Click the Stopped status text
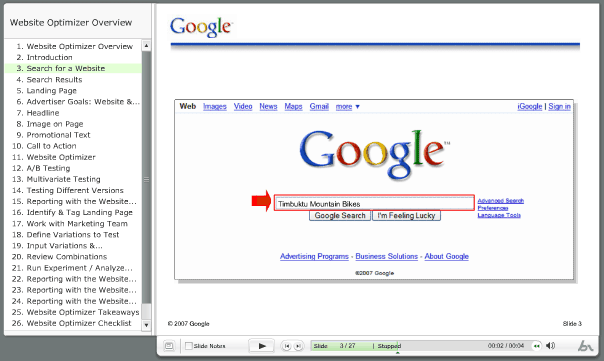 389,346
